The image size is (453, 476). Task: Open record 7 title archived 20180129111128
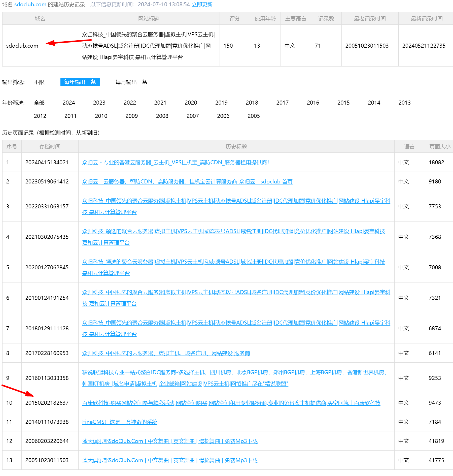(236, 328)
